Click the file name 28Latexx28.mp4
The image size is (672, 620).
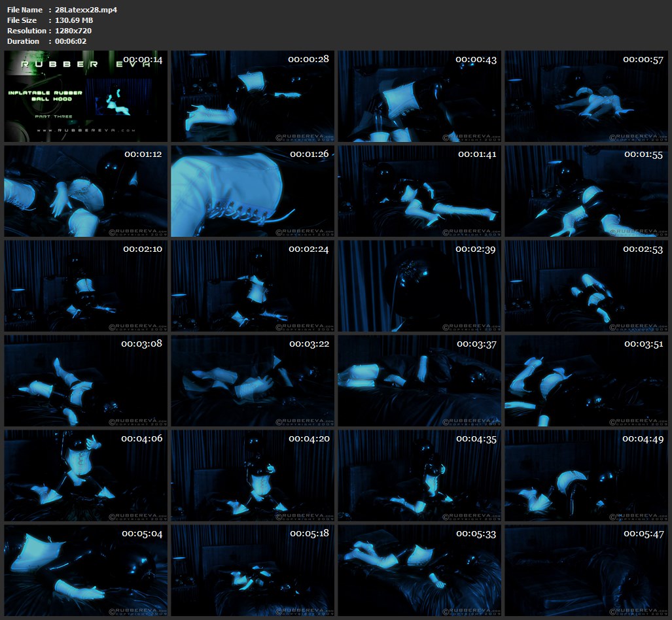click(x=86, y=10)
